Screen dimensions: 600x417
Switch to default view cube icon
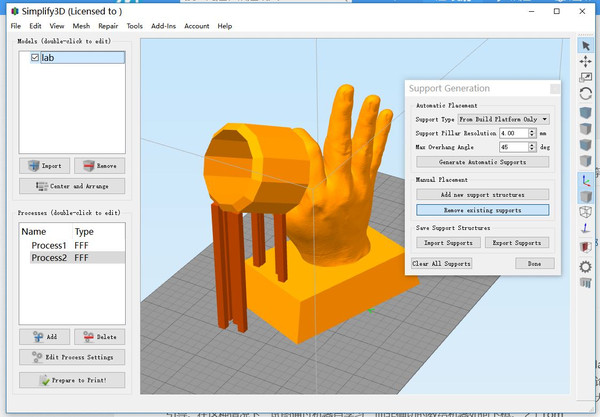tap(585, 113)
